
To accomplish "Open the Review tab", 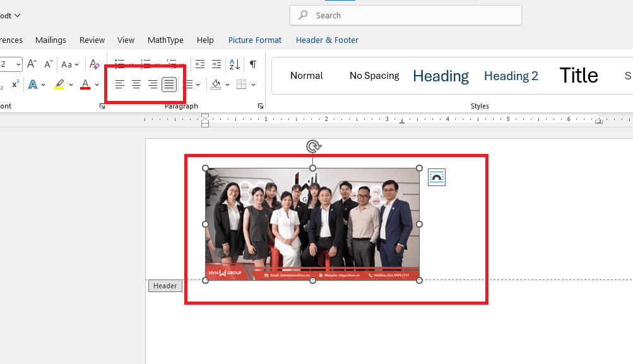I will click(92, 40).
